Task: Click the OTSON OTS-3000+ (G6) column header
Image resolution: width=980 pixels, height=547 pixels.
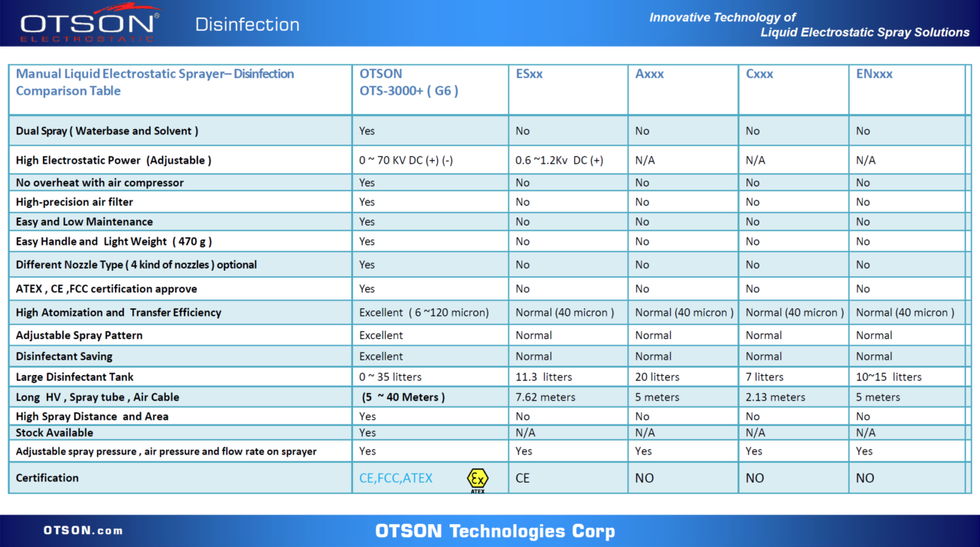Action: coord(409,83)
